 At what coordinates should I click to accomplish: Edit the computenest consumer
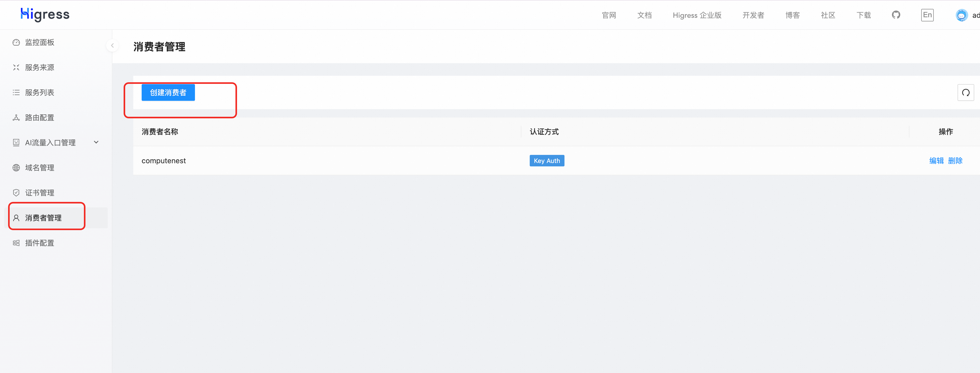tap(936, 160)
